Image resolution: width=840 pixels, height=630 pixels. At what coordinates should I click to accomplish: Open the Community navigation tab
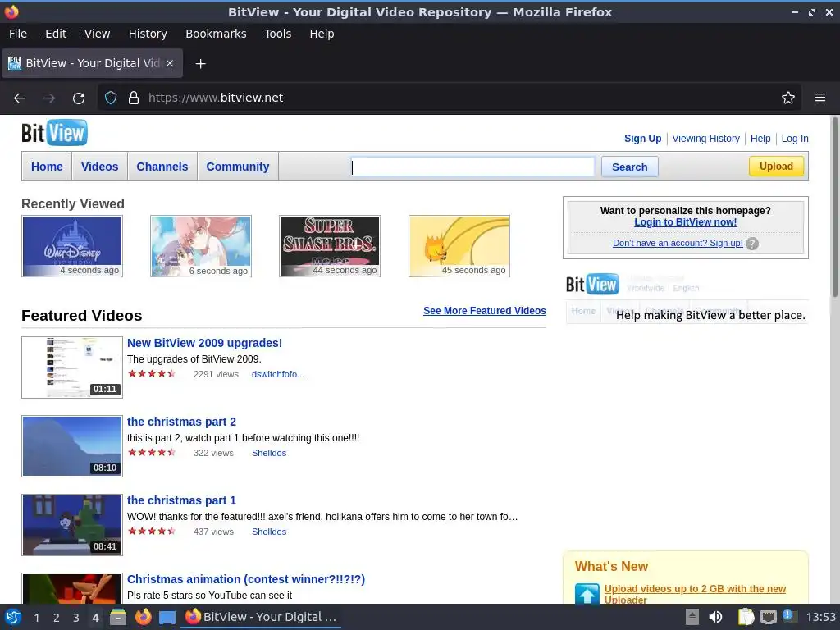click(x=238, y=167)
